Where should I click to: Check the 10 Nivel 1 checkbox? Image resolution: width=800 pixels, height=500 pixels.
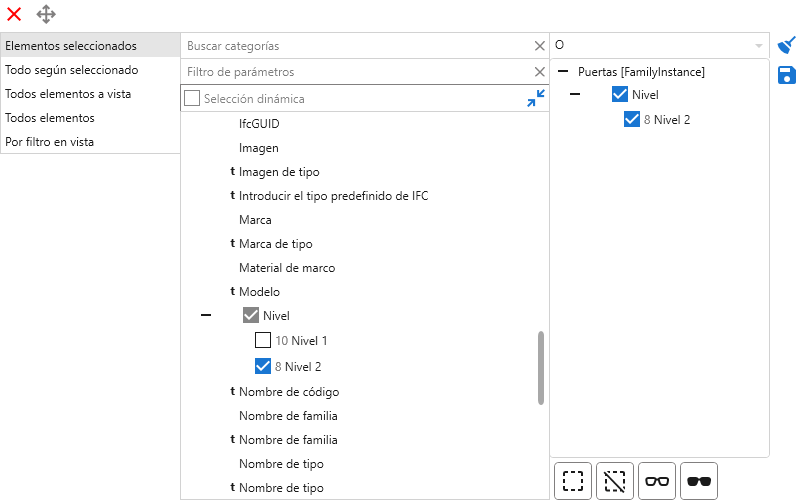pyautogui.click(x=263, y=340)
